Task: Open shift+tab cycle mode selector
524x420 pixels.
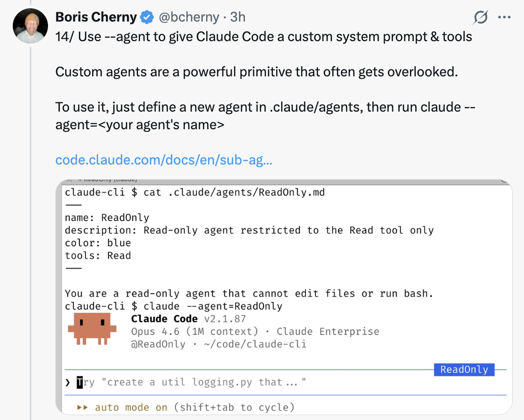Action: [x=229, y=407]
